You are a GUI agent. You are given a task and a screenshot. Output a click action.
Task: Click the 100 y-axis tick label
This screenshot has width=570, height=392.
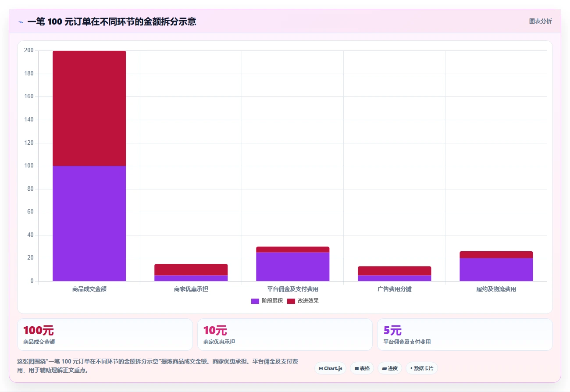[x=29, y=166]
